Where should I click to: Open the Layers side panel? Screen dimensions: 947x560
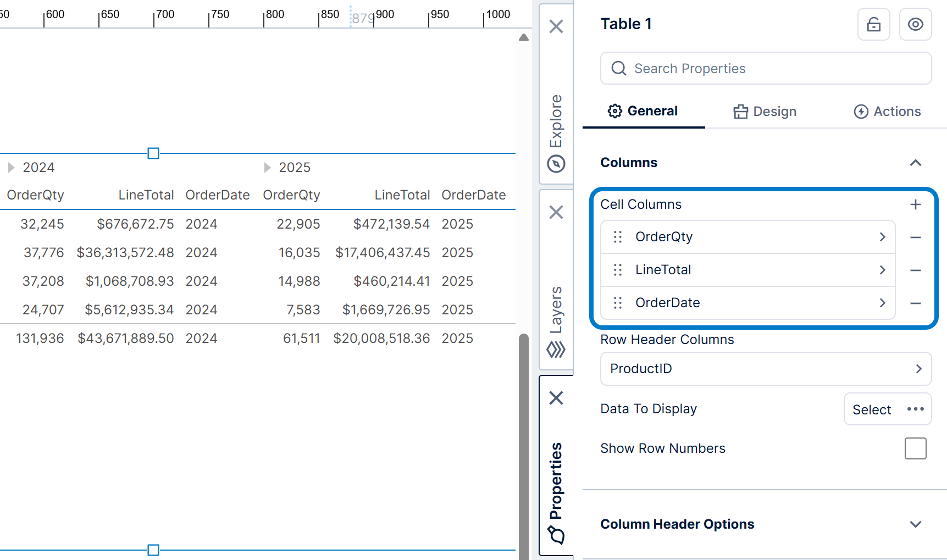(x=556, y=309)
